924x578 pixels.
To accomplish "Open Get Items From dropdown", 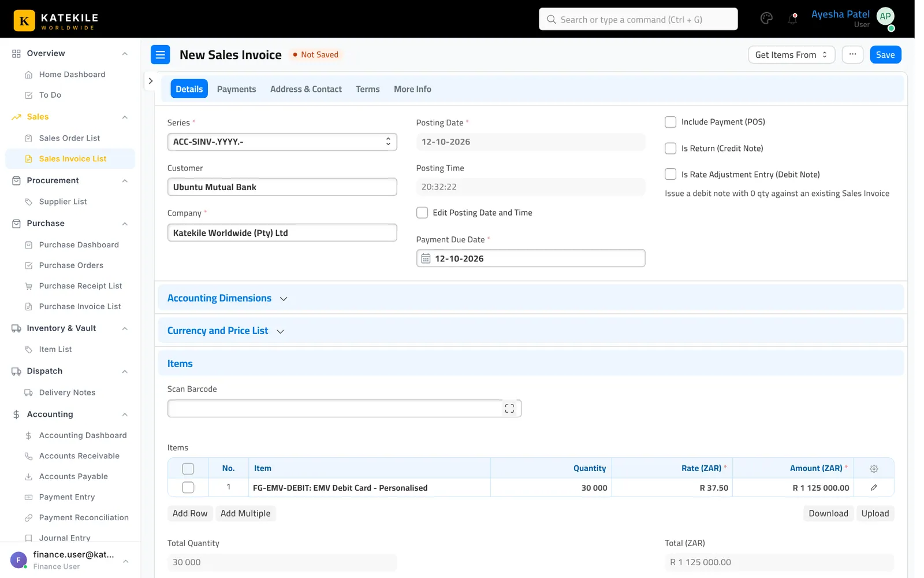I will pyautogui.click(x=791, y=55).
